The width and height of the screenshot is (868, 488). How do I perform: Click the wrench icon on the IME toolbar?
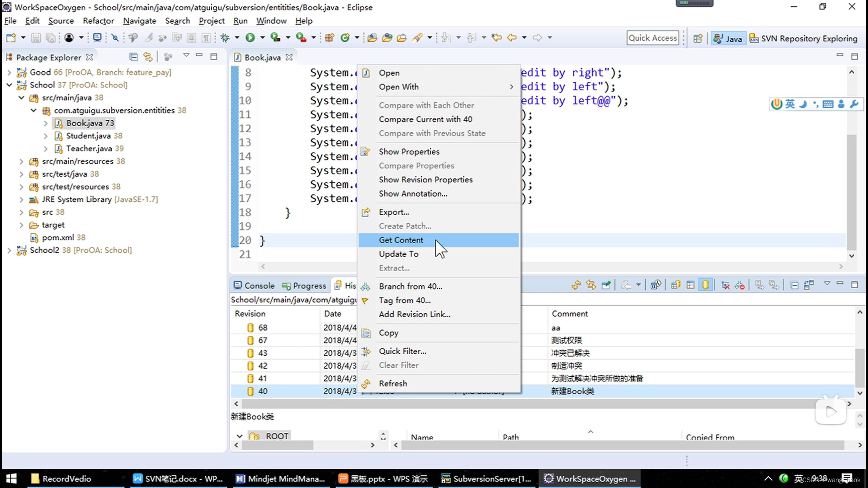point(854,104)
